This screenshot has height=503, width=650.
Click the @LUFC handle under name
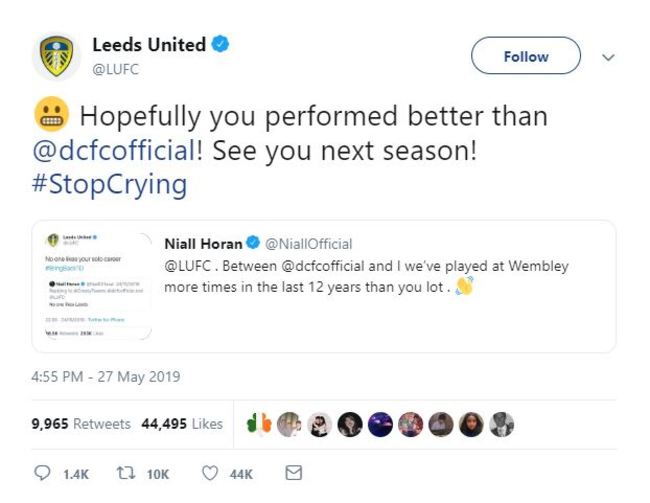115,68
